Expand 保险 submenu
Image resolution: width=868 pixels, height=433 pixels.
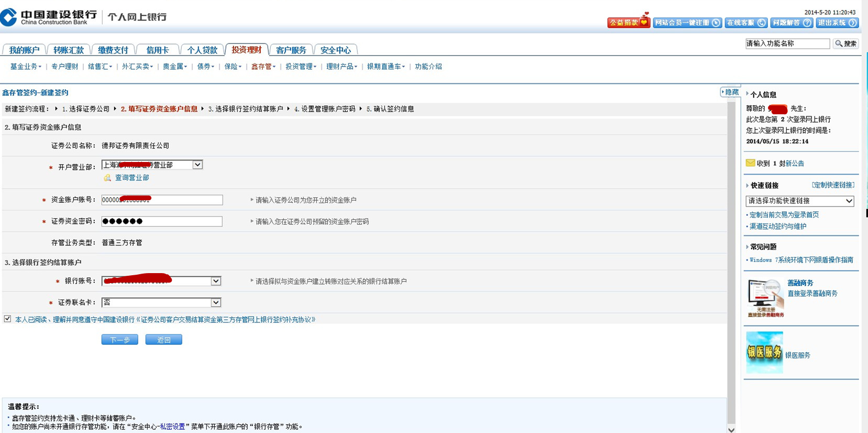pyautogui.click(x=233, y=67)
